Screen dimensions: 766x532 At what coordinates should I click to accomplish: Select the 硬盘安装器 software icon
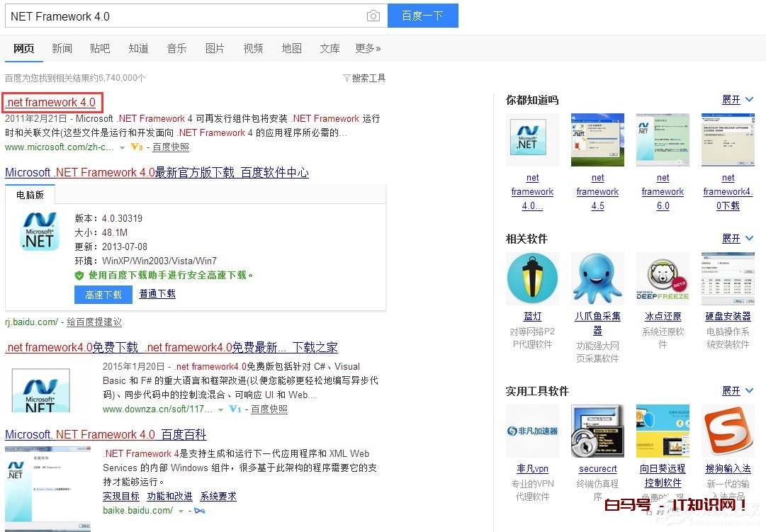728,278
